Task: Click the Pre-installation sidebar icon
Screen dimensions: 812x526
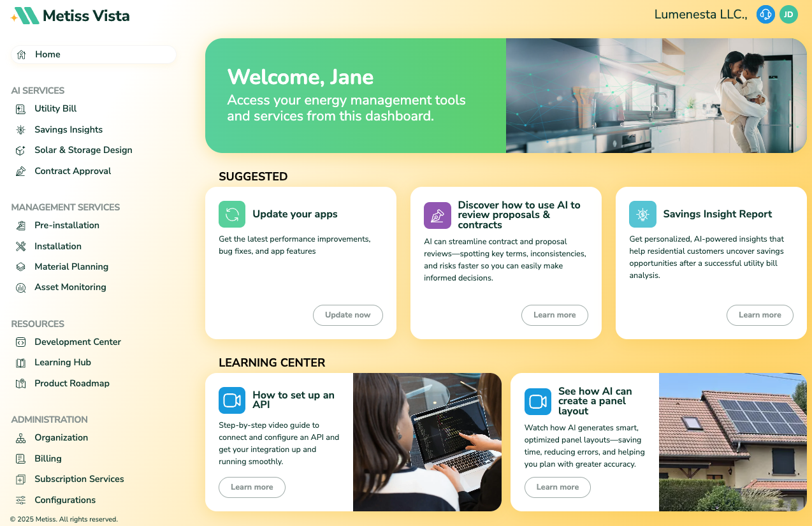Action: click(21, 226)
